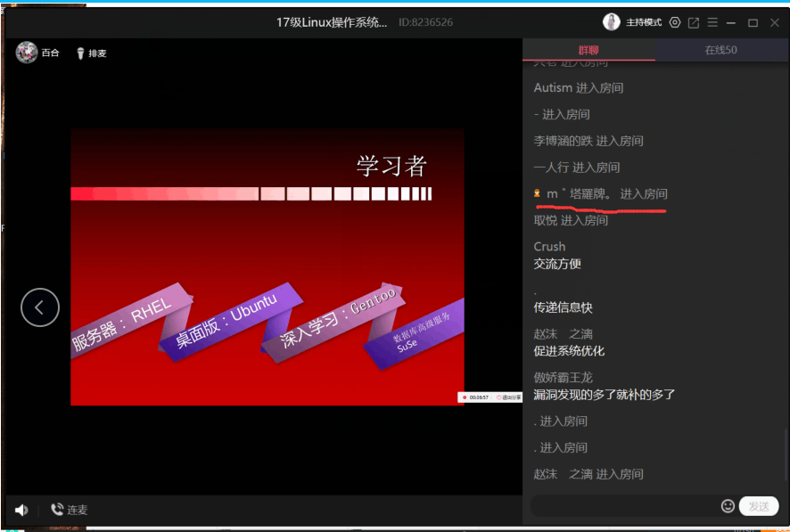
Task: Switch to the 在线50 tab
Action: pos(721,50)
